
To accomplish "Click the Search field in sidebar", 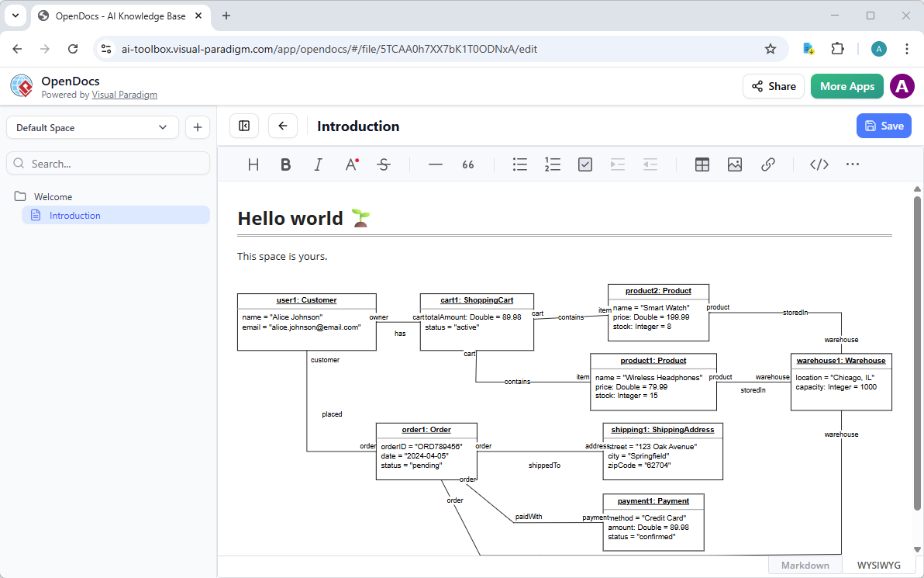I will [x=108, y=163].
